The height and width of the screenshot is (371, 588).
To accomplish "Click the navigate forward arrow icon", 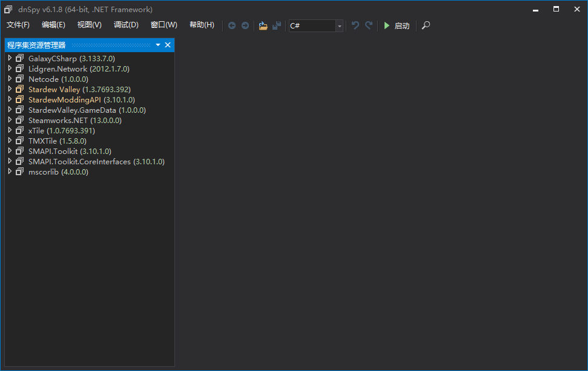I will point(245,25).
